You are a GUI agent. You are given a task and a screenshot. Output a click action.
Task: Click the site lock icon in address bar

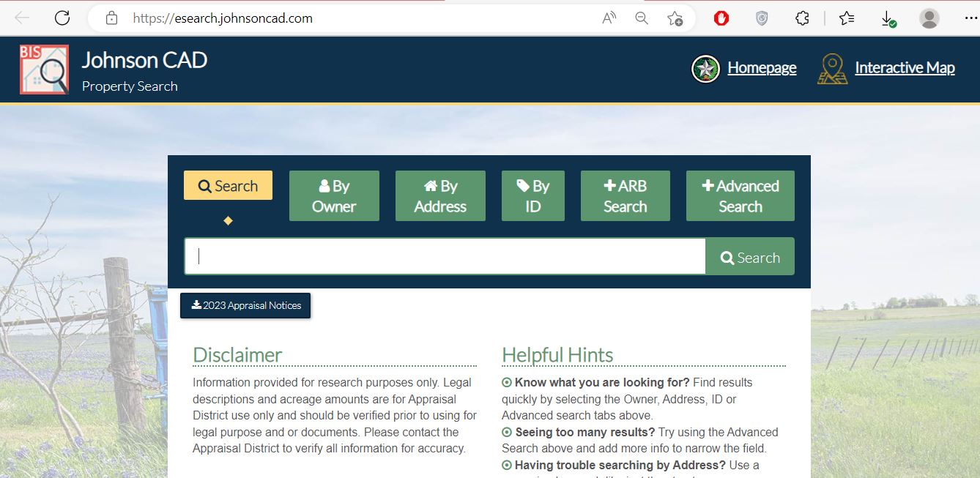point(111,18)
